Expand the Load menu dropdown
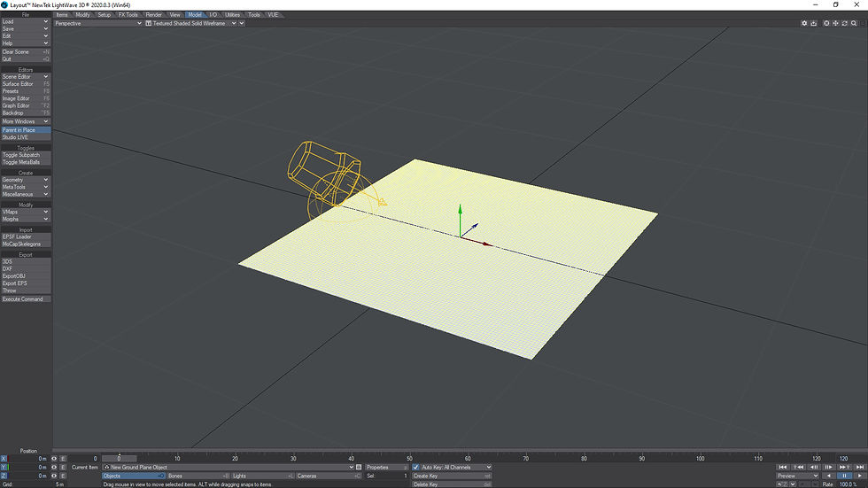Screen dimensions: 868x488 click(x=26, y=21)
